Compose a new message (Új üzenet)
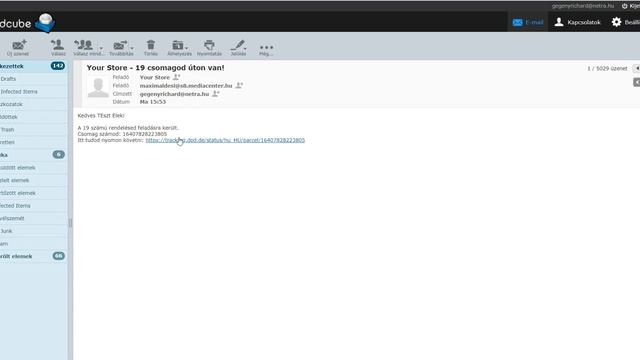This screenshot has height=360, width=640. 18,48
